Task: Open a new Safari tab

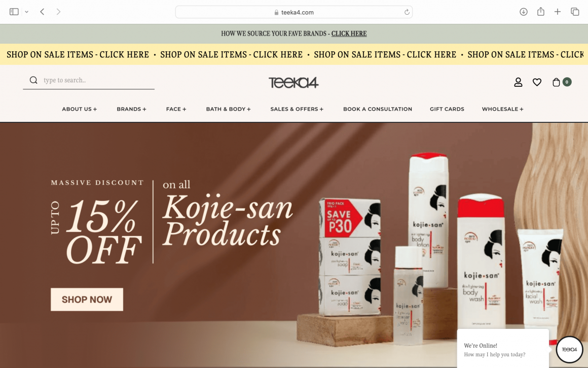Action: coord(557,12)
